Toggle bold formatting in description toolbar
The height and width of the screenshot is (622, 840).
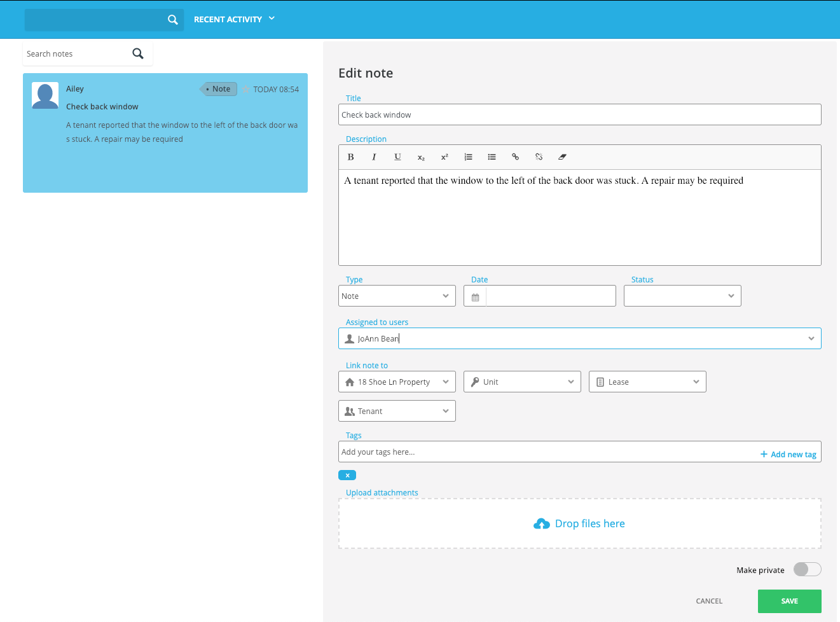pos(350,157)
